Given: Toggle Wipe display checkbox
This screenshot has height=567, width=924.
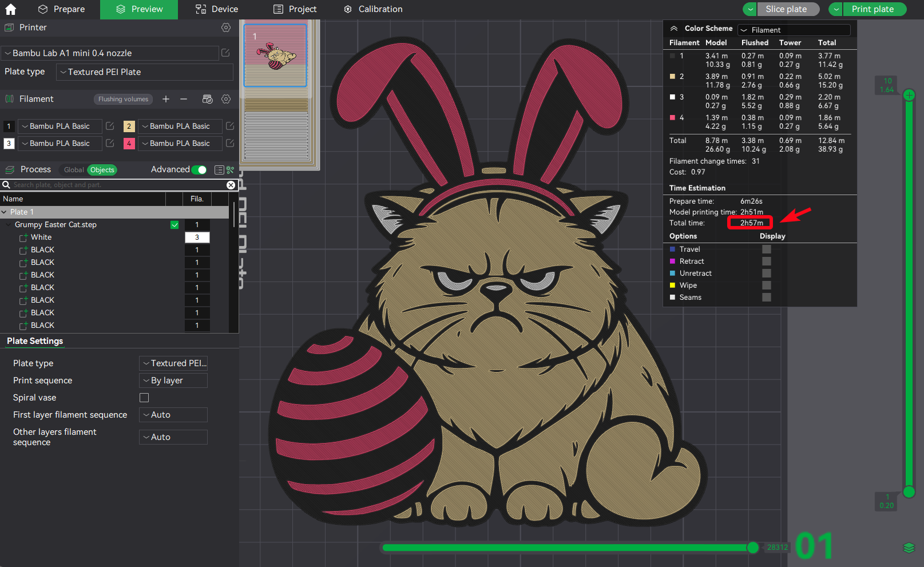Looking at the screenshot, I should click(767, 286).
